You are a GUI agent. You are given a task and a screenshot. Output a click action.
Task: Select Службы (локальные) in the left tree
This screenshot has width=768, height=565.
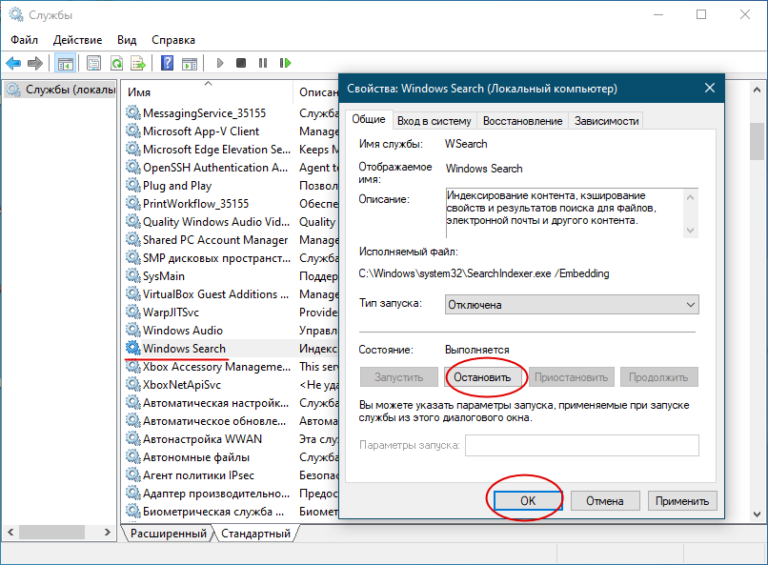point(60,91)
